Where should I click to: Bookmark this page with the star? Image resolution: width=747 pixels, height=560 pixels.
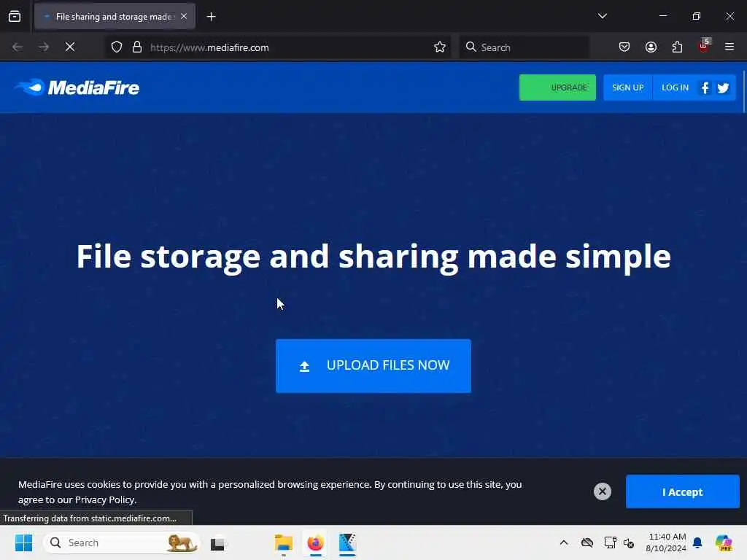(x=440, y=47)
